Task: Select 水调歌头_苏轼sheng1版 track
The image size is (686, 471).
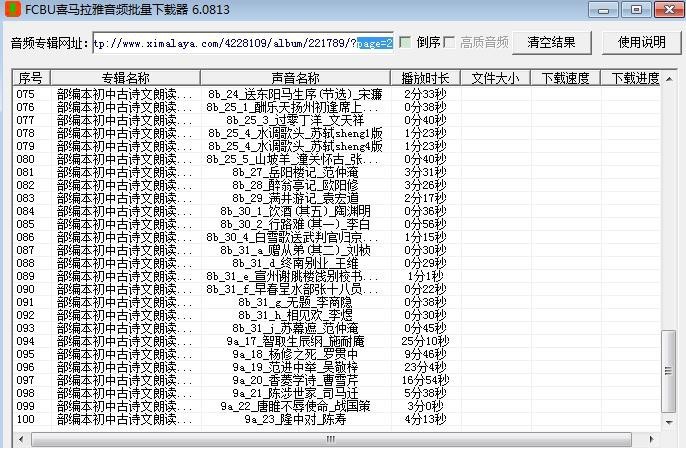Action: click(x=295, y=133)
